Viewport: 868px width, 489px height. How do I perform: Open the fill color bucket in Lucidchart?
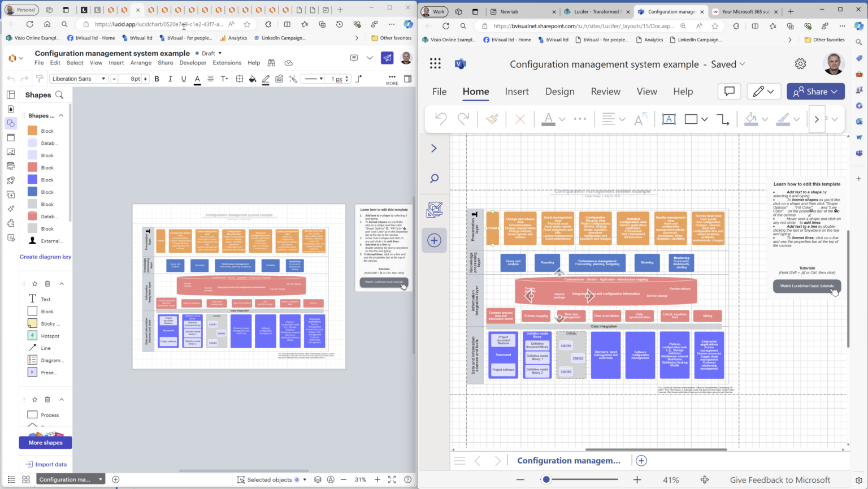click(x=252, y=79)
